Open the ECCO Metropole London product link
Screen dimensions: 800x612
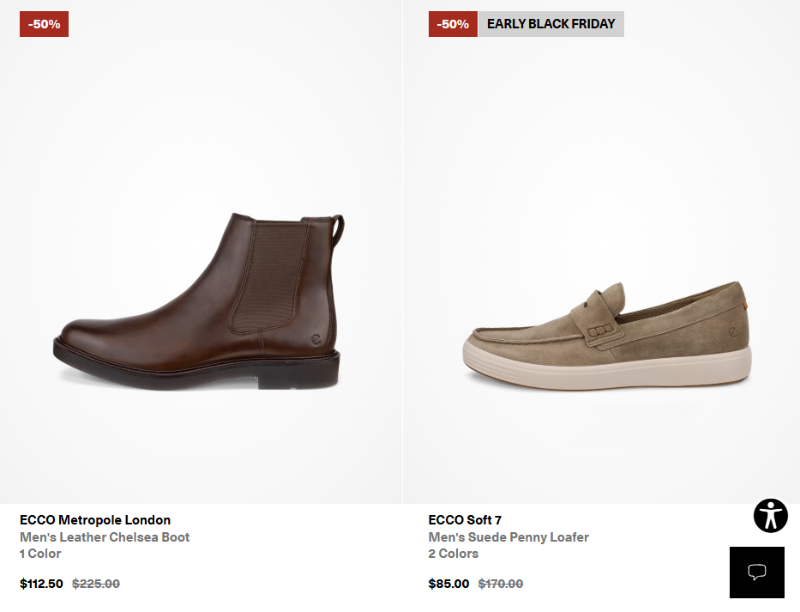[95, 520]
